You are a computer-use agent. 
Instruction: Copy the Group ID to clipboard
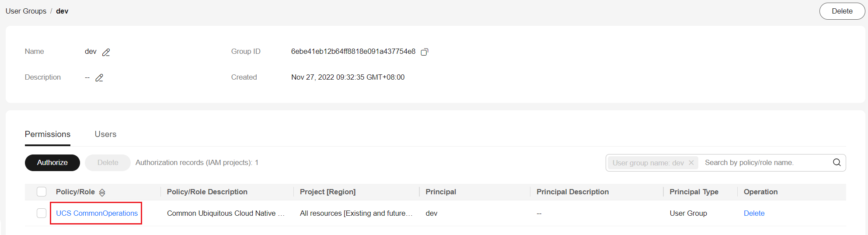[x=424, y=52]
